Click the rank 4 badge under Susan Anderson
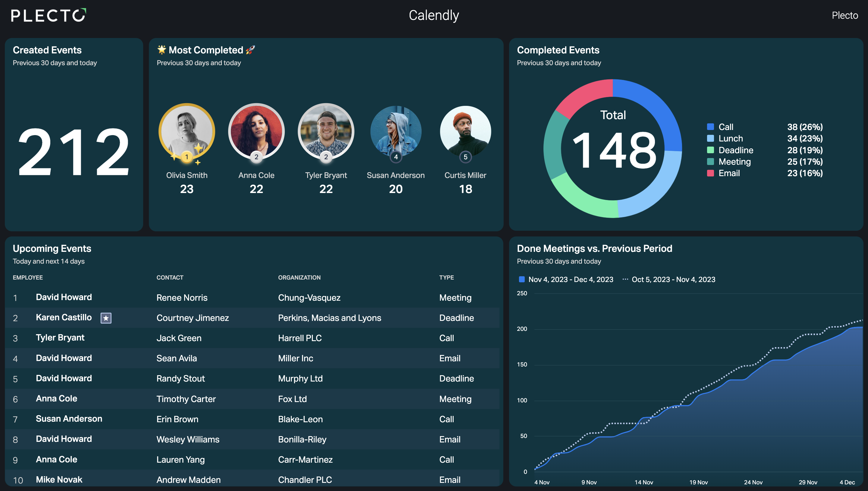 (x=396, y=157)
